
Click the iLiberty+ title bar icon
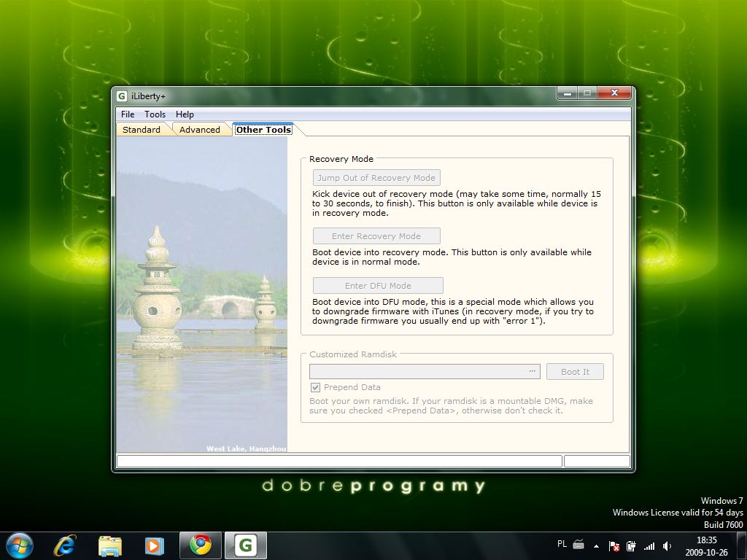pos(122,96)
